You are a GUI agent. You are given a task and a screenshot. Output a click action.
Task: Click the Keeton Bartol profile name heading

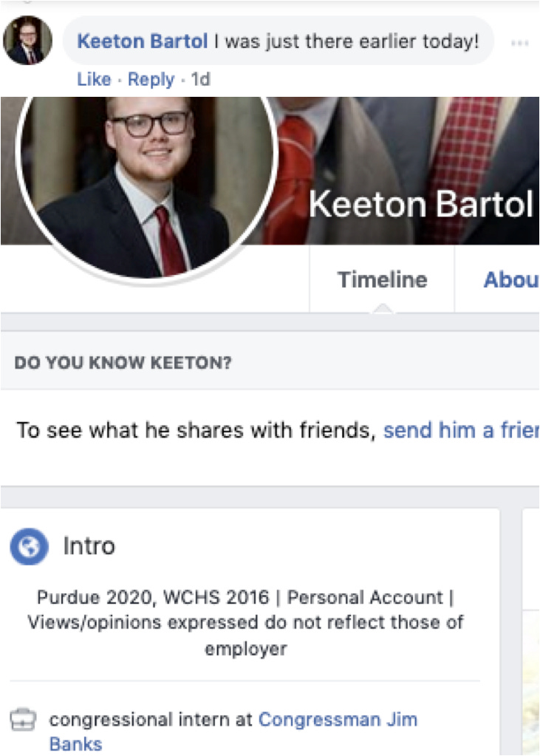click(421, 205)
